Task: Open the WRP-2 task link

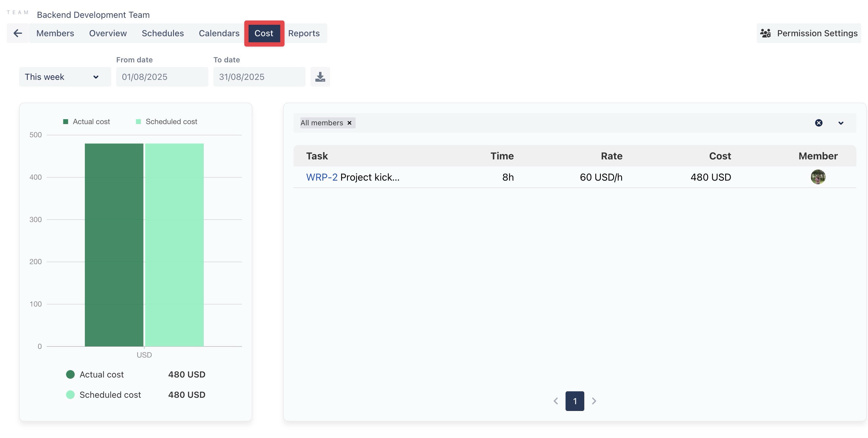Action: pos(322,177)
